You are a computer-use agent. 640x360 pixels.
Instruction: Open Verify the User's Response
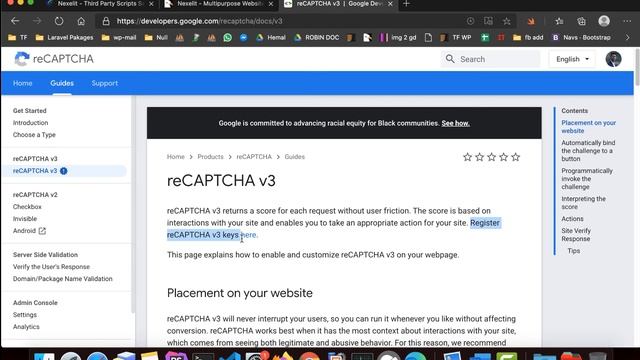tap(51, 267)
